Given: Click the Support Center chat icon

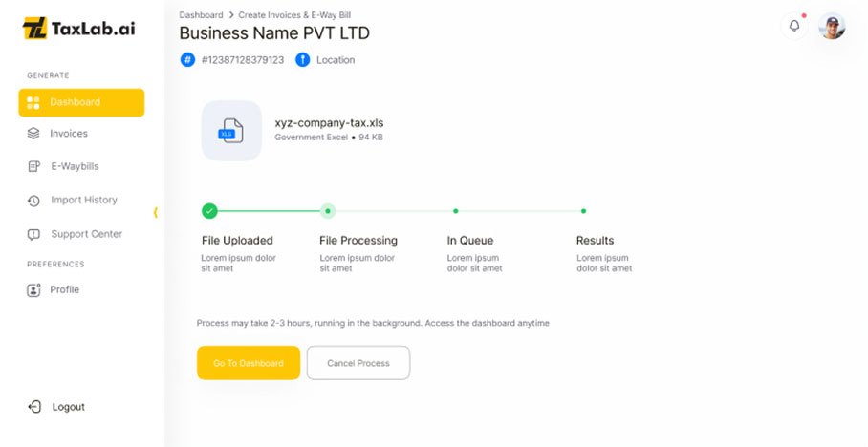Looking at the screenshot, I should pos(33,234).
